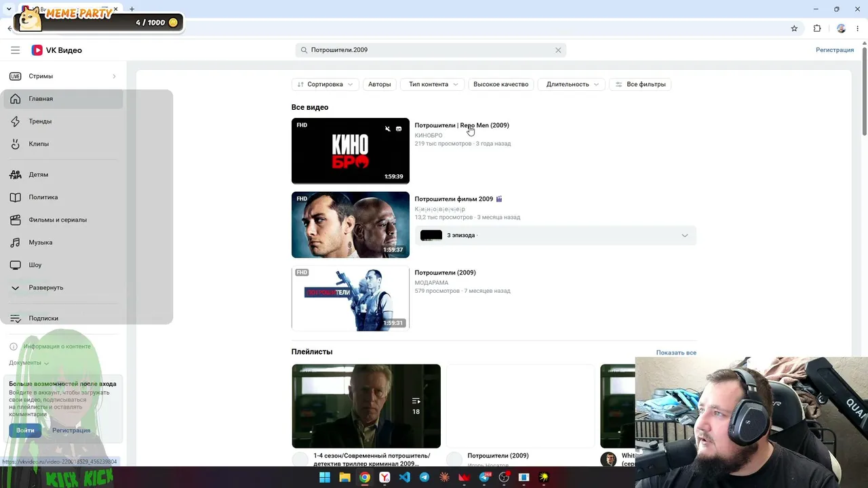
Task: Switch to Google Chrome on the taskbar
Action: [x=365, y=478]
